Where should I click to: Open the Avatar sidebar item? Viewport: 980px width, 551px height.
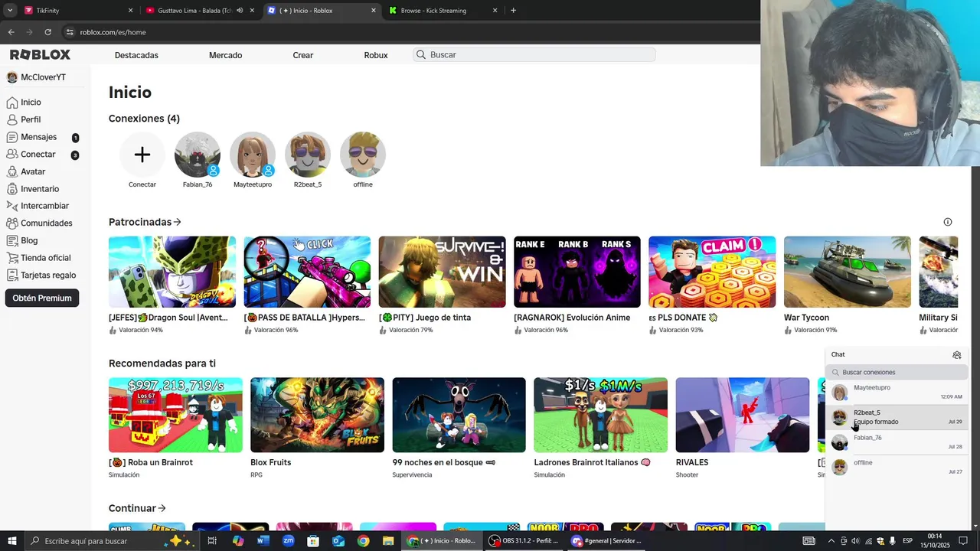point(33,171)
